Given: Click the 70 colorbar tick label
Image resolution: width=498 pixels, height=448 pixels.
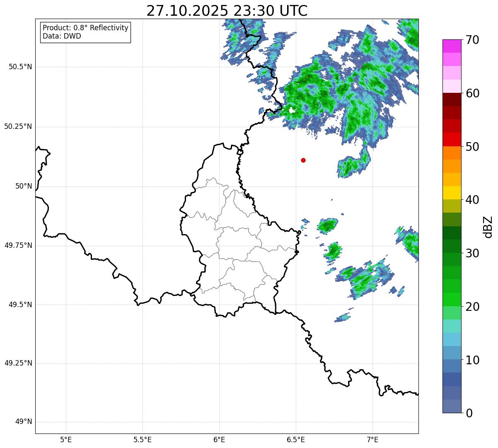Looking at the screenshot, I should point(472,40).
